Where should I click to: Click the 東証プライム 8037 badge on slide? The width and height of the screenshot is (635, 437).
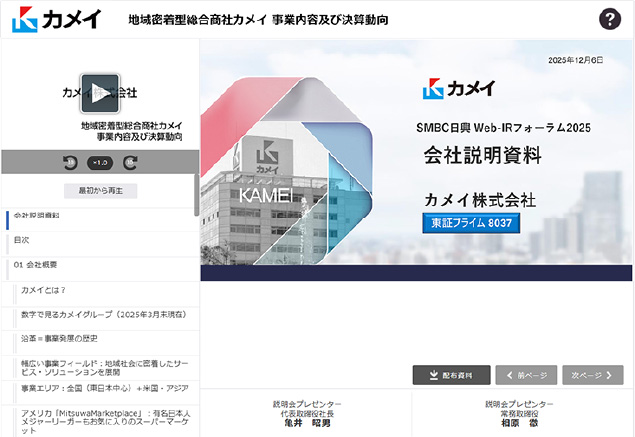coord(470,223)
